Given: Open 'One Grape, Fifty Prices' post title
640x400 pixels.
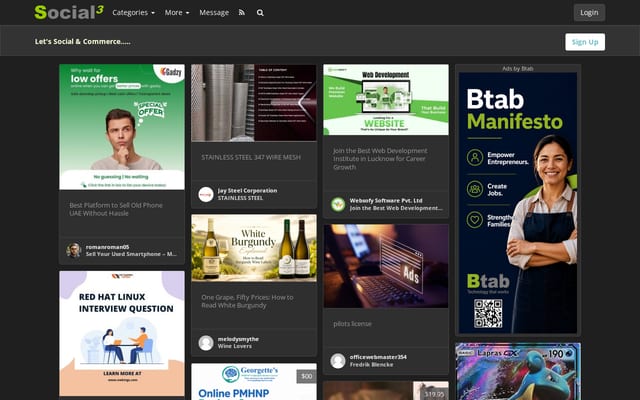Looking at the screenshot, I should click(247, 301).
